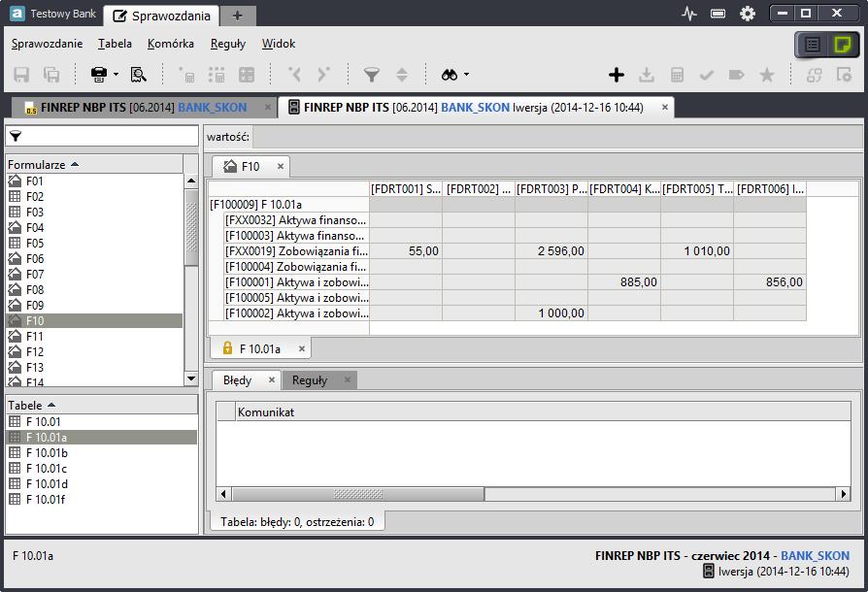Screen dimensions: 868x592
Task: Click the [FDRT001] column header
Action: tap(406, 189)
